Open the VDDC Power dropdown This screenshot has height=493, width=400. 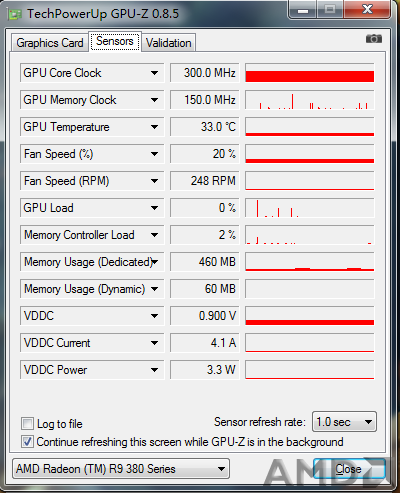(154, 370)
